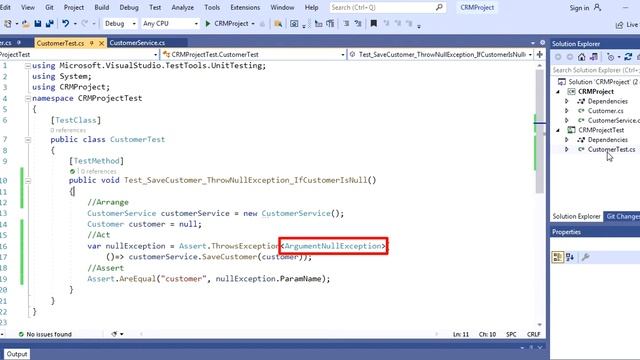Select CustomerTest.cs in Solution Explorer
This screenshot has height=360, width=640.
click(x=611, y=149)
